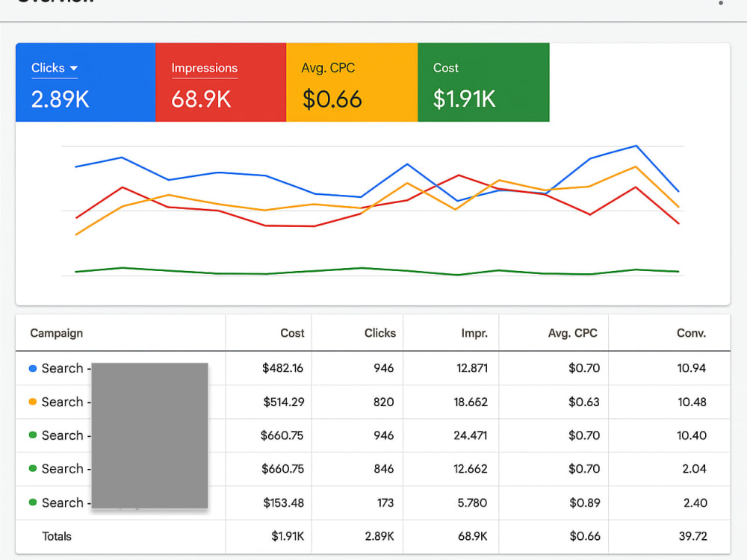The image size is (747, 560).
Task: Open the Clicks metric dropdown arrow
Action: (x=73, y=68)
